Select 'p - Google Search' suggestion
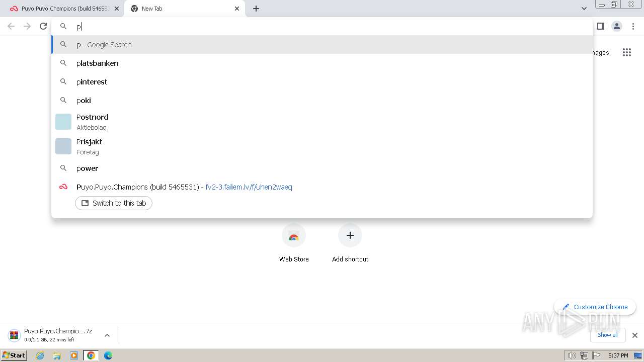644x362 pixels. [x=322, y=45]
